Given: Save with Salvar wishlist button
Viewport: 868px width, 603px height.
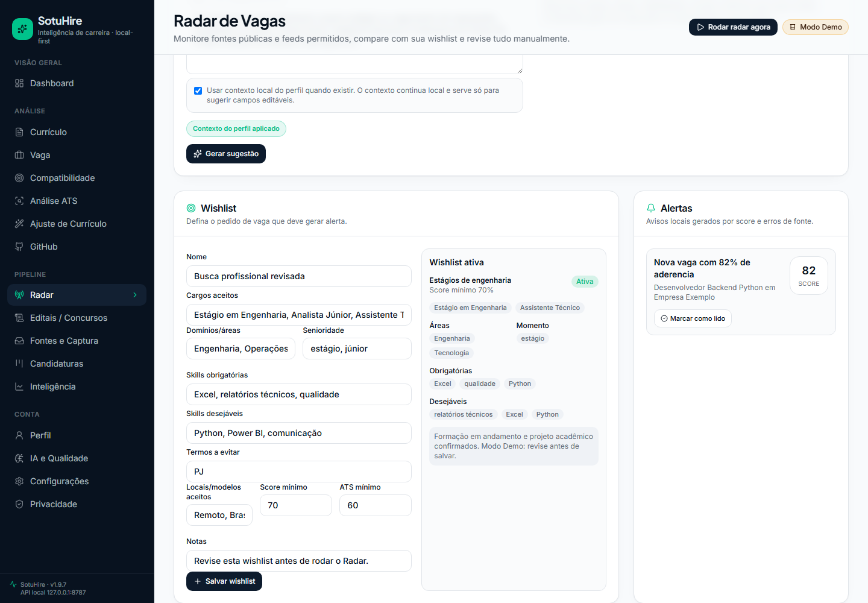Looking at the screenshot, I should coord(224,581).
